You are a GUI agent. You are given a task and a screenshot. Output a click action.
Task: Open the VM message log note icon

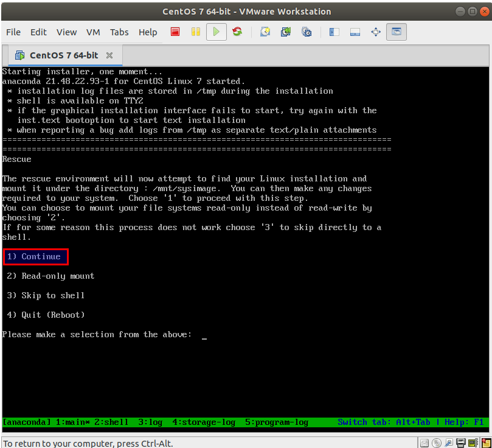485,443
